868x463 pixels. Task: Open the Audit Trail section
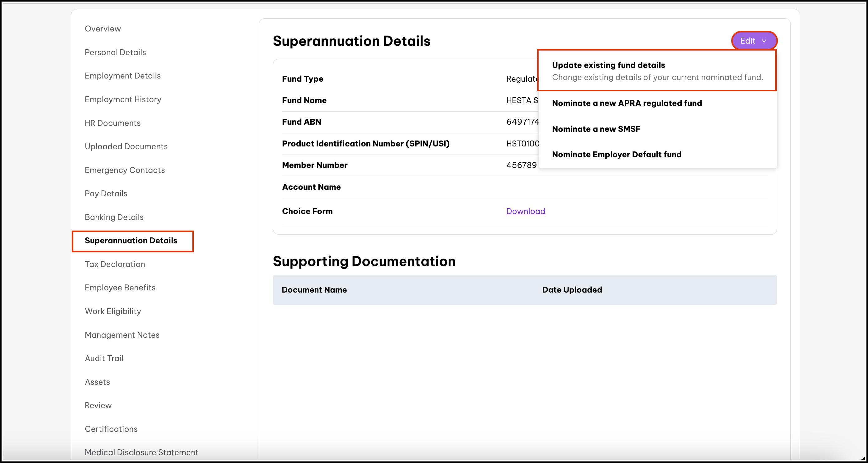click(104, 358)
